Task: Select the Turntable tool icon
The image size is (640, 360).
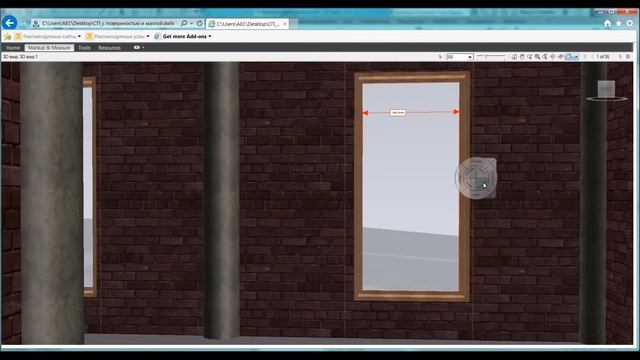Action: [560, 57]
